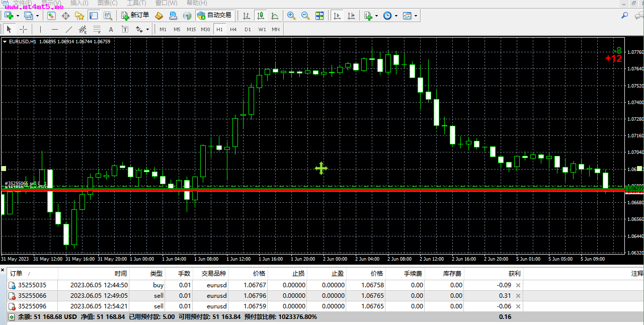Close order 35255096 with its X
Image resolution: width=644 pixels, height=325 pixels.
coord(518,306)
